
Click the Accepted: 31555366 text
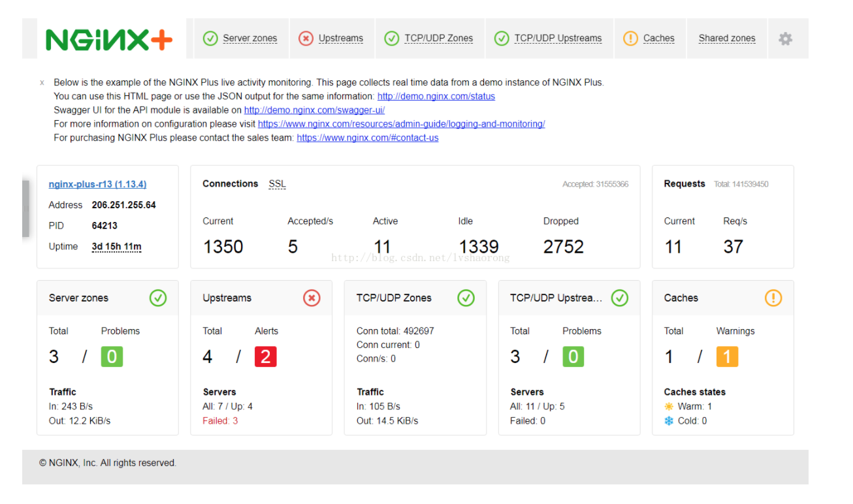coord(596,185)
